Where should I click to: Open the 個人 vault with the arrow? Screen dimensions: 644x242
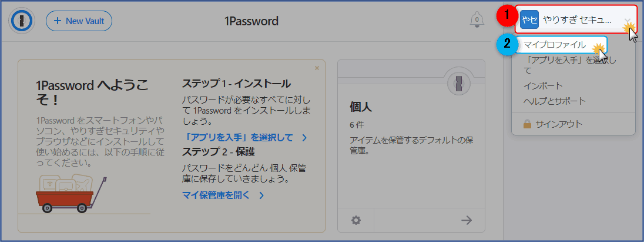click(x=467, y=220)
